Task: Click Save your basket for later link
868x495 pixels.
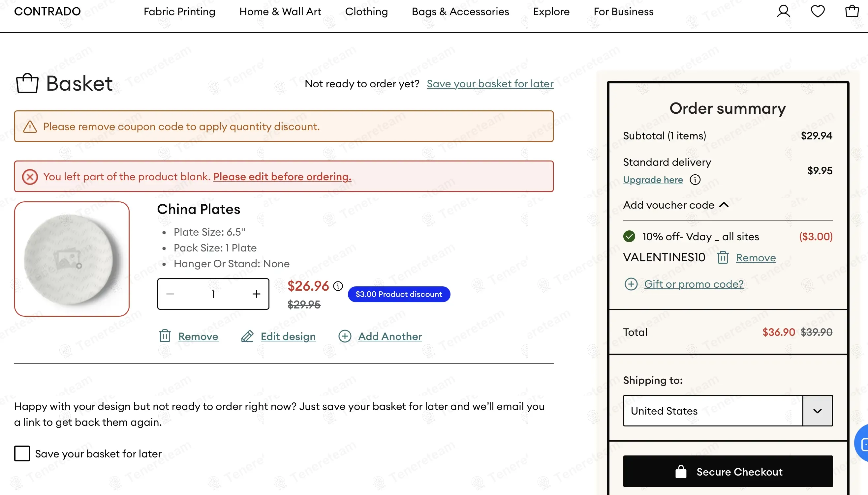Action: tap(490, 84)
